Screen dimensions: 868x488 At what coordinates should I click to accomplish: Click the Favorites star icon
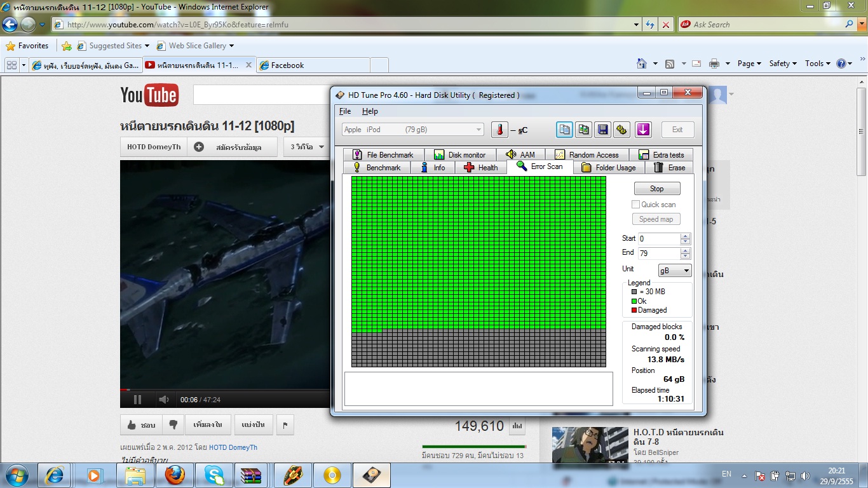coord(10,46)
